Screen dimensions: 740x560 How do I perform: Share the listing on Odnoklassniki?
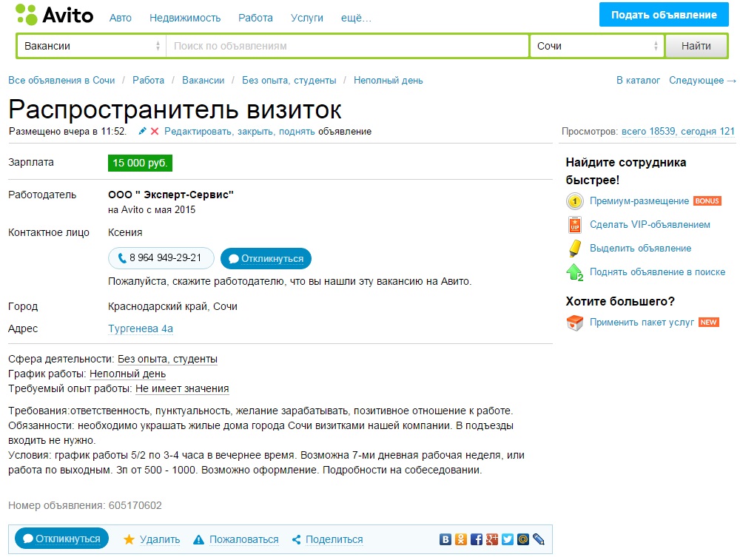pyautogui.click(x=461, y=539)
